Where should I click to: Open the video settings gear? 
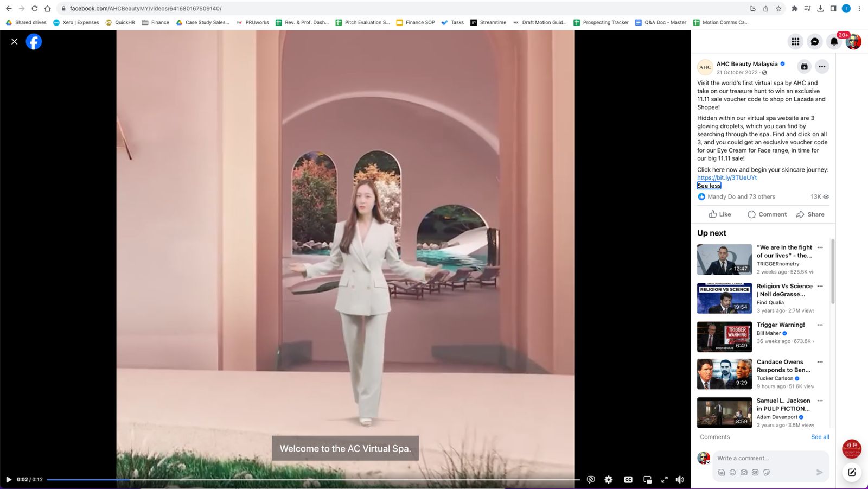609,479
